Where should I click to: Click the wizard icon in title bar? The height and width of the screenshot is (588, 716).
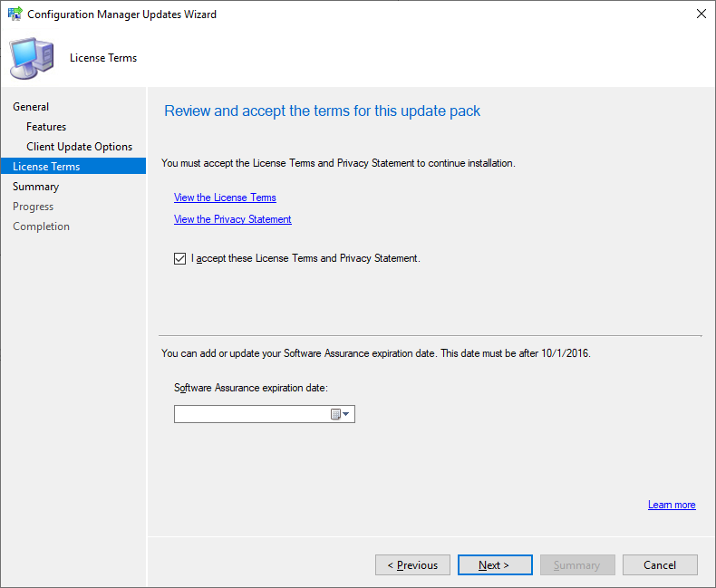[15, 14]
